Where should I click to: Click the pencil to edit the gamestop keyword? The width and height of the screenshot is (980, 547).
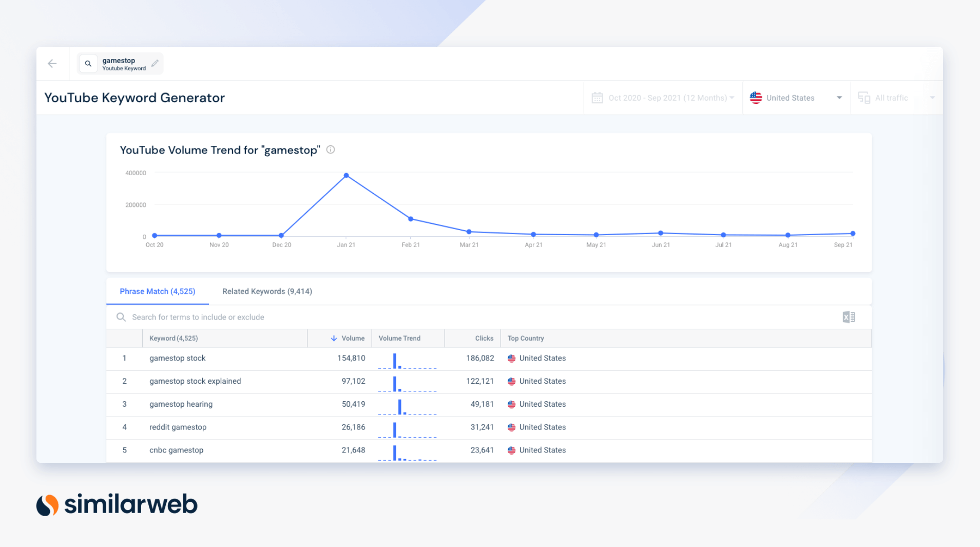(x=155, y=63)
